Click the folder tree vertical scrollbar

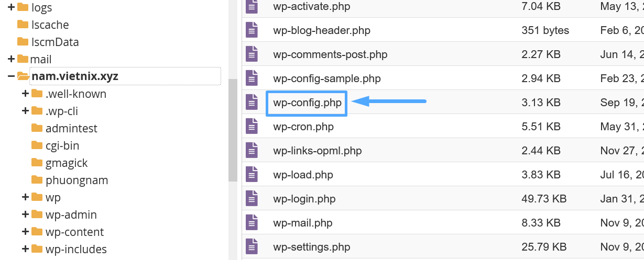pos(233,130)
